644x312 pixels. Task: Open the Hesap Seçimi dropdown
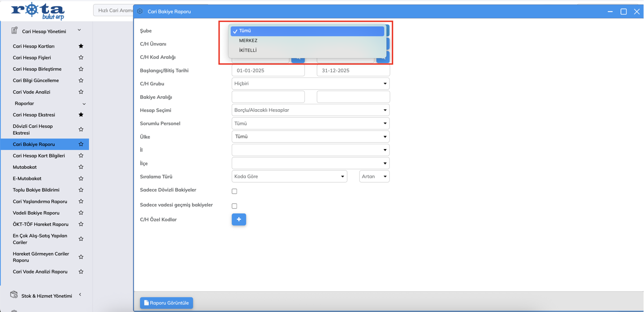[310, 110]
